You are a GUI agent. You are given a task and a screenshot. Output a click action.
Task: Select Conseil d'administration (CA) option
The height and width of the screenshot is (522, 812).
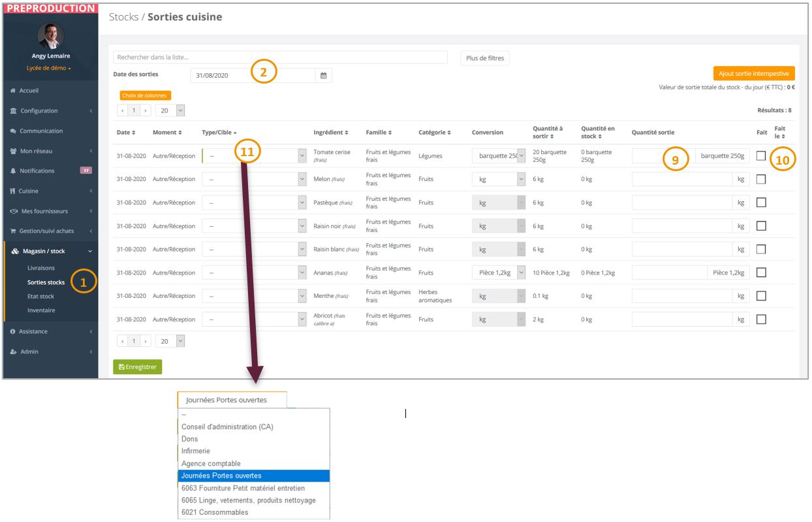point(254,427)
